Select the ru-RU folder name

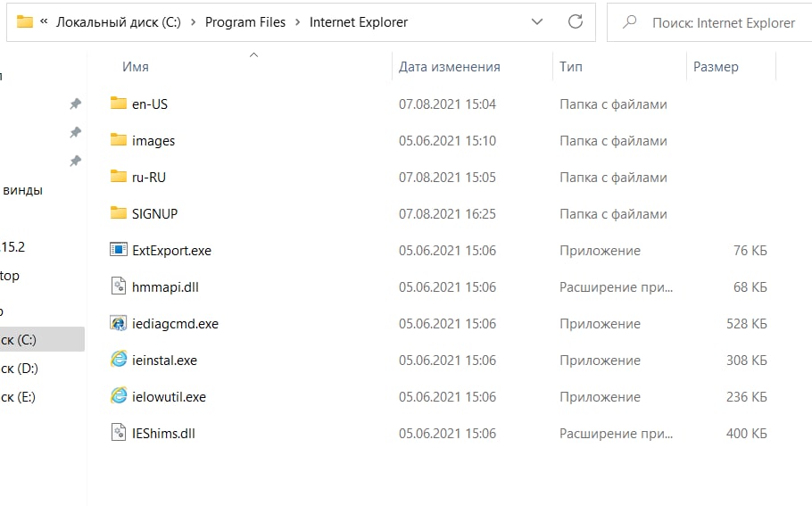[149, 177]
